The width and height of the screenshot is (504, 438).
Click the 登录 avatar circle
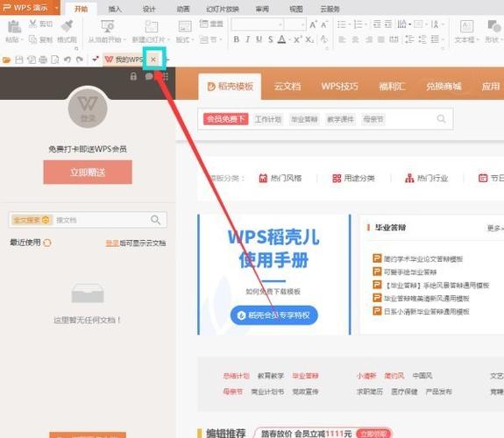(x=88, y=108)
